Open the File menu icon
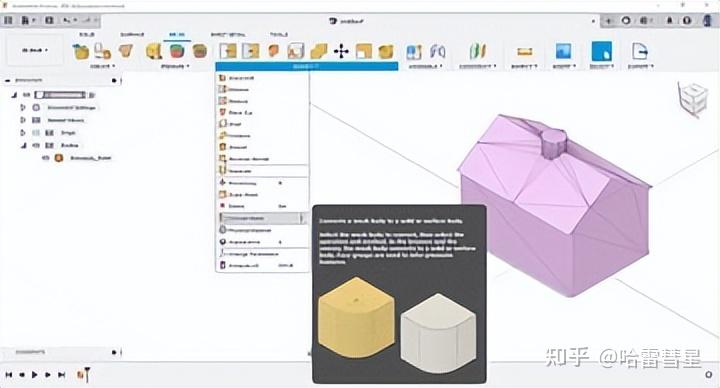Screen dimensions: 720x388 (26, 20)
